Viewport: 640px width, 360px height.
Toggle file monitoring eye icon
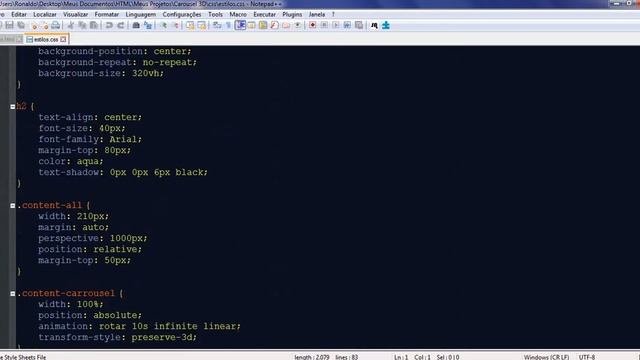pos(297,25)
